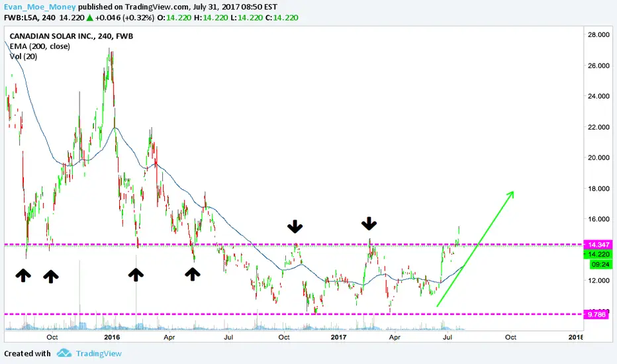Viewport: 617px width, 364px height.
Task: Click the +0.046 (+0.32%) change value
Action: point(124,18)
